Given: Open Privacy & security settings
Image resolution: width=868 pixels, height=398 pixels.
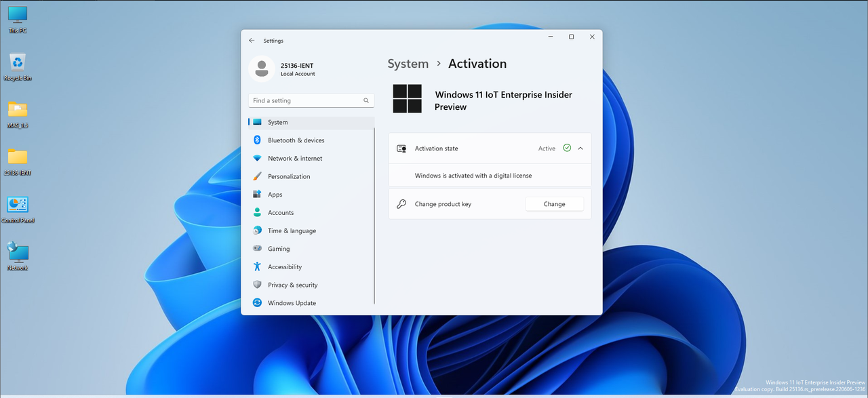Looking at the screenshot, I should tap(311, 285).
